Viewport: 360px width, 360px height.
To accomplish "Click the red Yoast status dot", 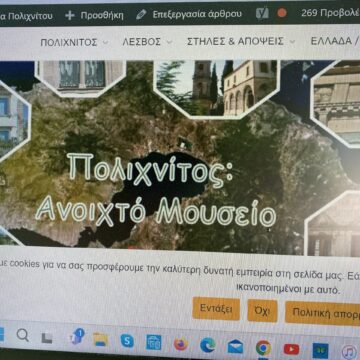I will 282,13.
